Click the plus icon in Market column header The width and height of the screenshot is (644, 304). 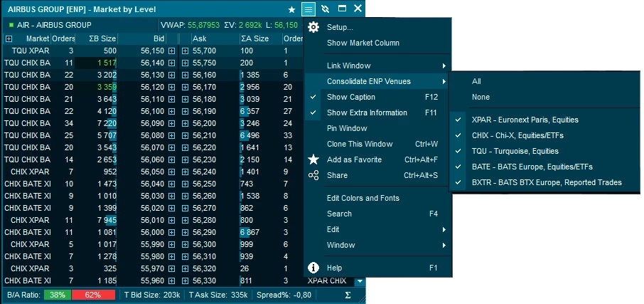point(9,38)
